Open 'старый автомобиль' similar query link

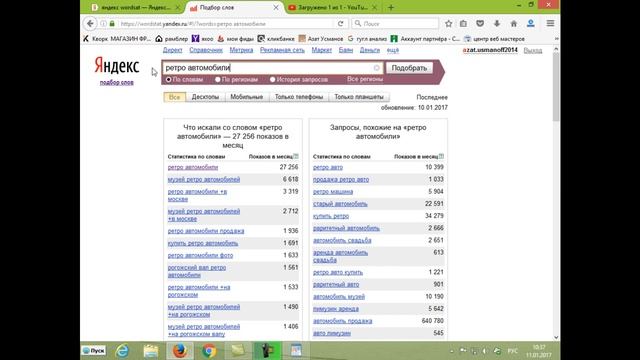coord(340,204)
